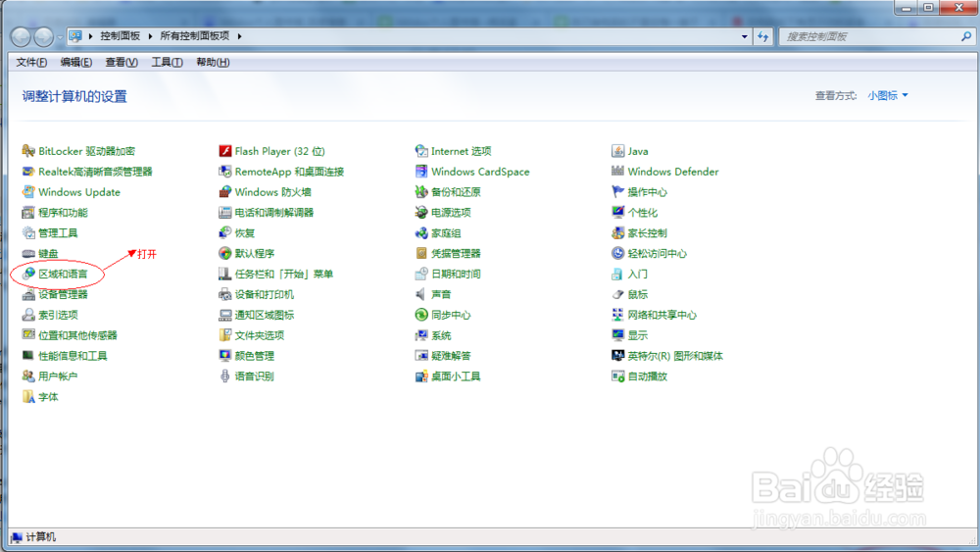Open the 文件夹选项 icon
The width and height of the screenshot is (980, 552).
point(225,335)
